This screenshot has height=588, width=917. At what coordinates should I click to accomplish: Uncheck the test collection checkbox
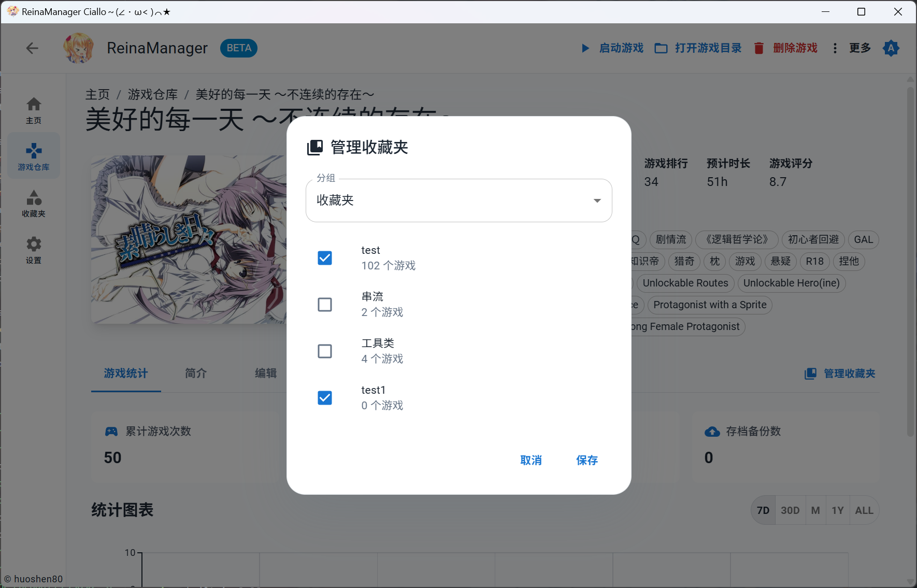click(x=325, y=258)
